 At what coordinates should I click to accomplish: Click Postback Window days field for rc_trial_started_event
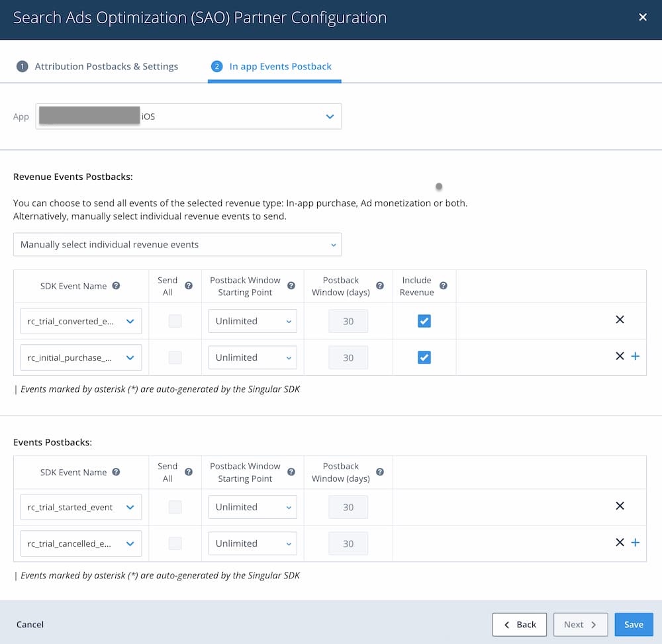click(348, 508)
